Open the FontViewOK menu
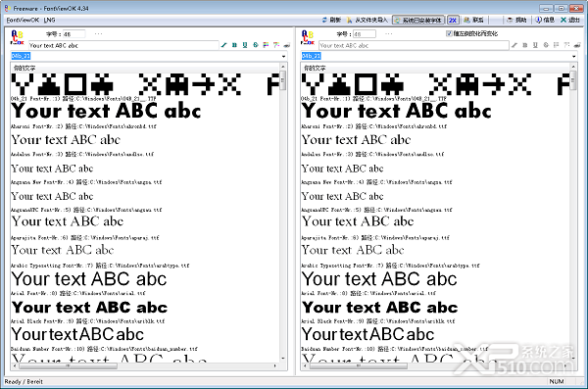This screenshot has width=588, height=389. [23, 20]
